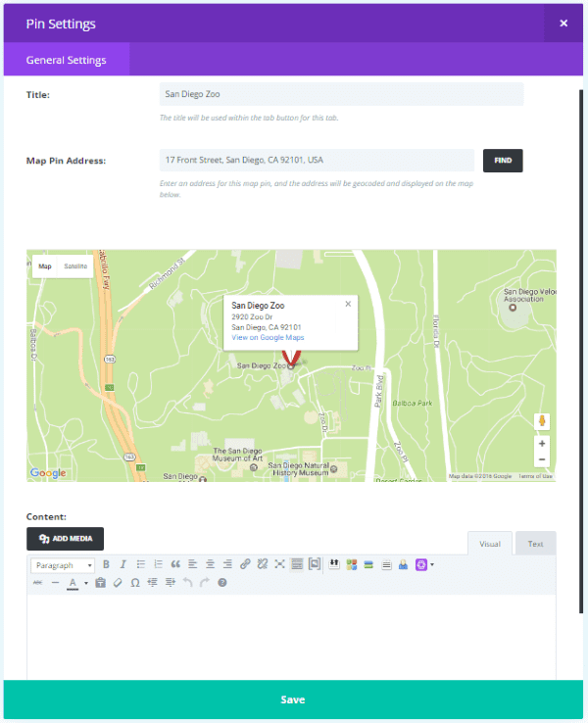588x723 pixels.
Task: Open keyboard shortcuts help icon
Action: [x=222, y=583]
